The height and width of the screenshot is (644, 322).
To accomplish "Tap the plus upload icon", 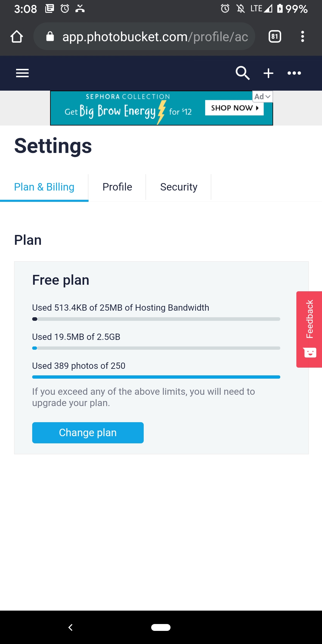I will point(268,73).
